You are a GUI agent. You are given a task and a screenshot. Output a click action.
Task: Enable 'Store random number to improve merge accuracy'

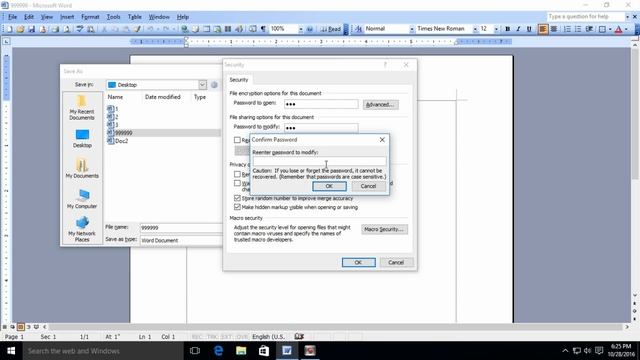(237, 198)
